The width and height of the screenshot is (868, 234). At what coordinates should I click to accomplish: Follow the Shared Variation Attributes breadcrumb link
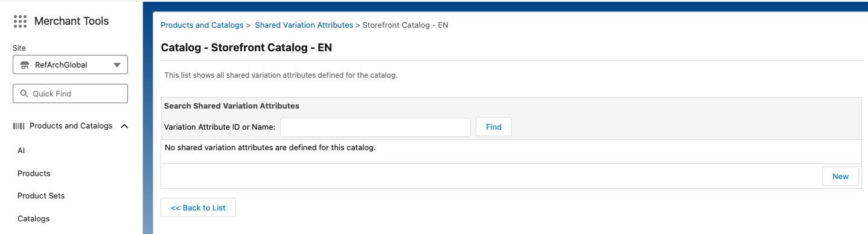[x=304, y=25]
